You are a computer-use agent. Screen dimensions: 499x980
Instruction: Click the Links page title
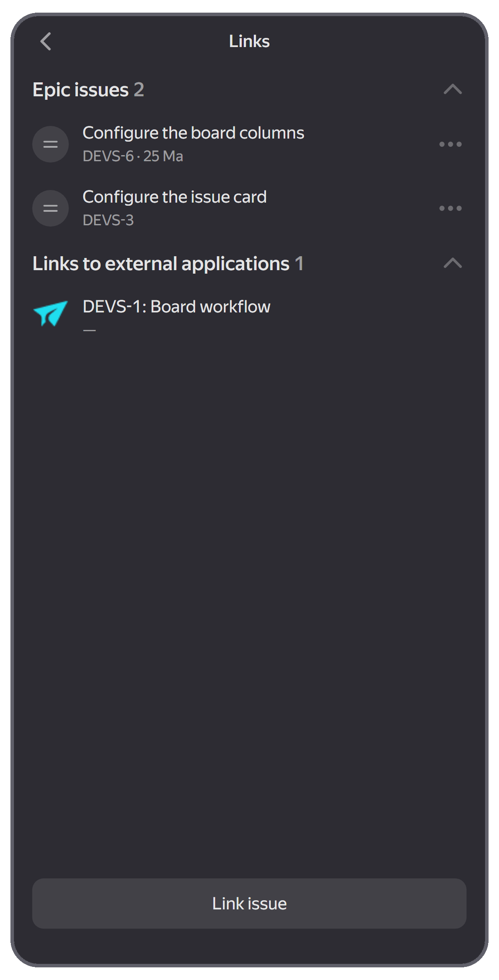(249, 41)
